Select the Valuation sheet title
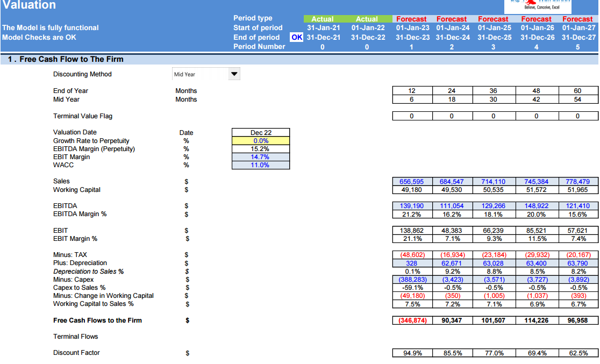Image resolution: width=600 pixels, height=364 pixels. [x=29, y=5]
